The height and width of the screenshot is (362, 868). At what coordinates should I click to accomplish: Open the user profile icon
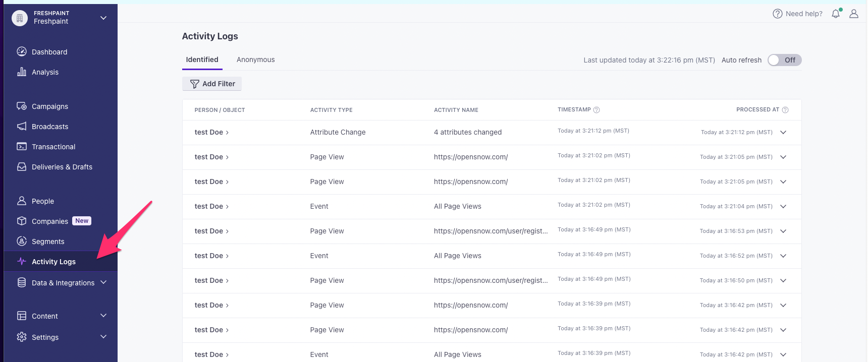(x=854, y=14)
